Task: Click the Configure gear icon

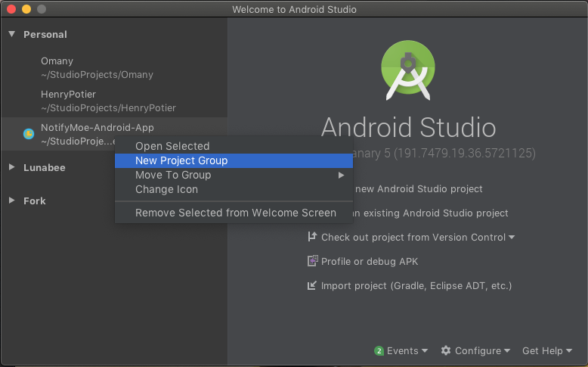Action: pyautogui.click(x=445, y=350)
